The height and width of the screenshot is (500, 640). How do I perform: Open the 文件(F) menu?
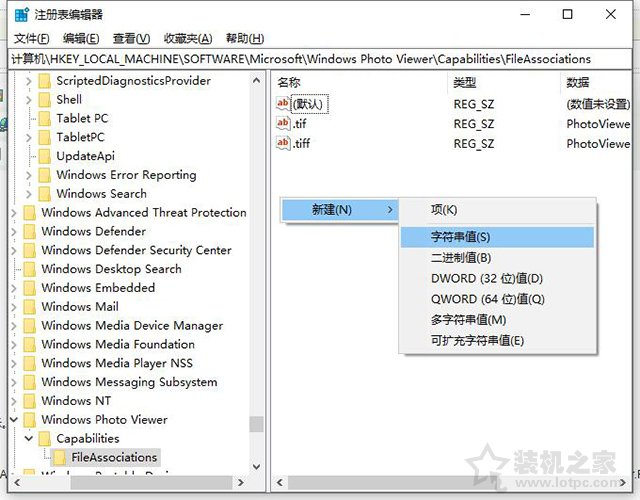(x=31, y=38)
